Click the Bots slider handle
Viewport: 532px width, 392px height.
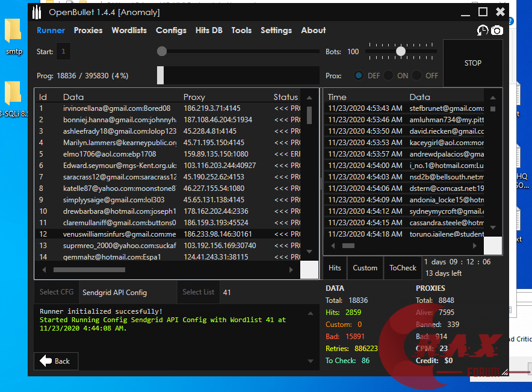401,52
